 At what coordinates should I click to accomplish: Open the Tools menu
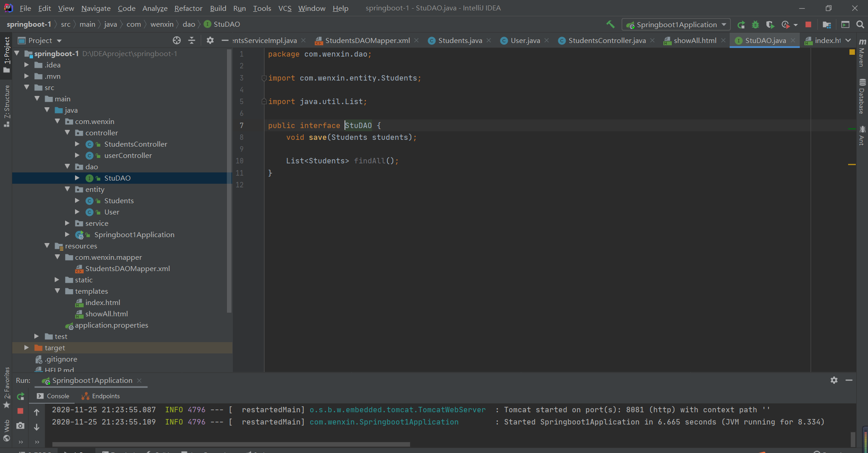pyautogui.click(x=262, y=8)
